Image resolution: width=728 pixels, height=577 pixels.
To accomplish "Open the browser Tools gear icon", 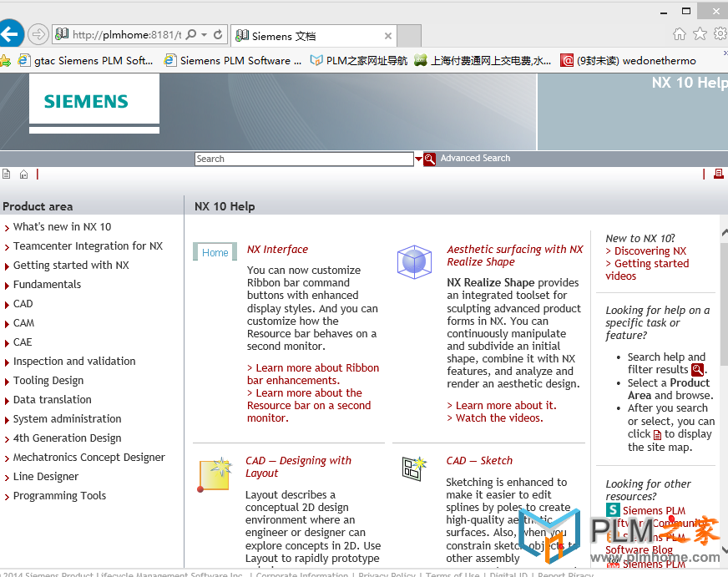I will tap(720, 34).
